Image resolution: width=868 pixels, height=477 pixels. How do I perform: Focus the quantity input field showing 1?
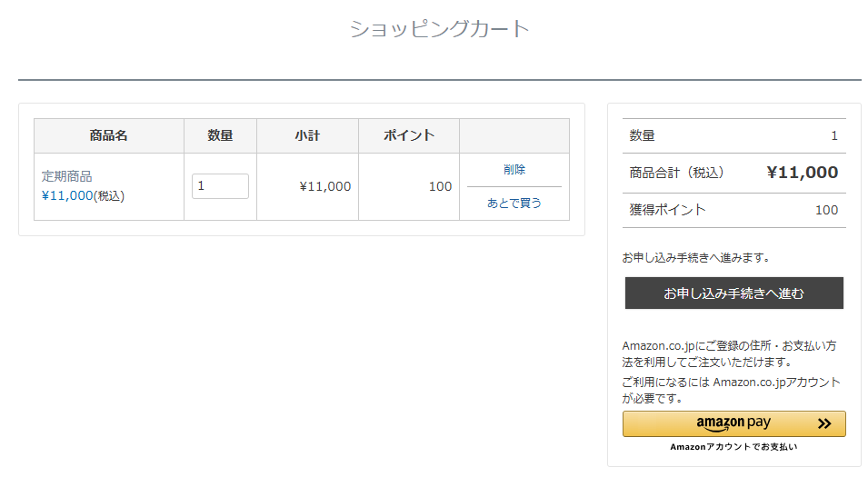point(220,186)
